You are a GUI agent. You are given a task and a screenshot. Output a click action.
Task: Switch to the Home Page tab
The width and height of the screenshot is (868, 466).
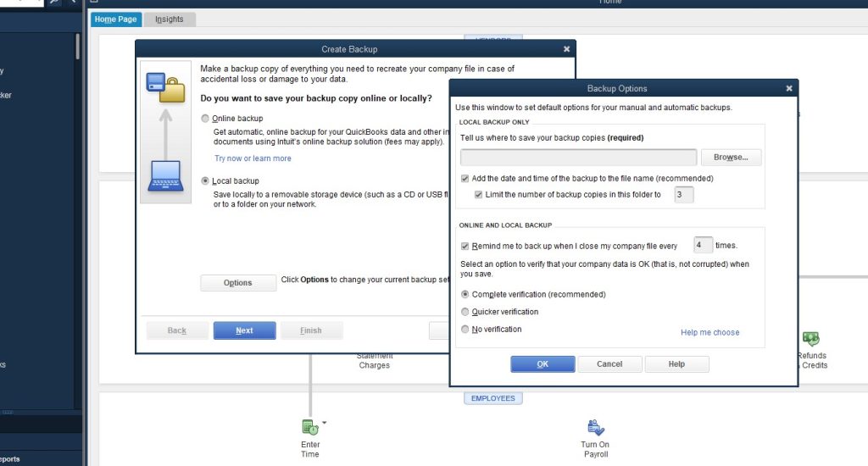tap(115, 19)
